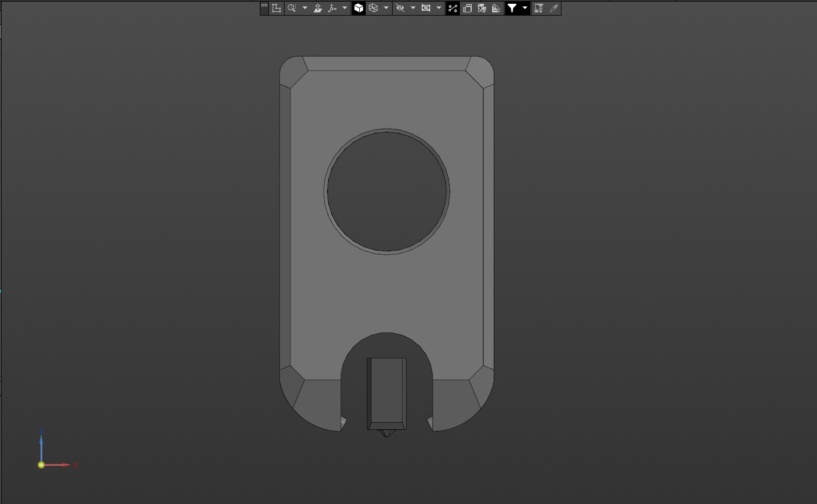The height and width of the screenshot is (504, 817).
Task: Click the hide objects crossed-eye icon
Action: click(400, 8)
